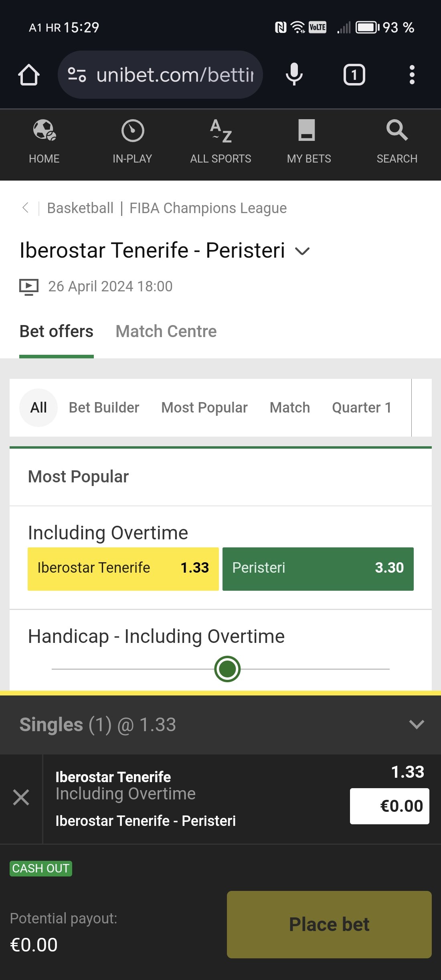Click the green handicap slider handle
Screen dimensions: 441x980
(x=227, y=669)
